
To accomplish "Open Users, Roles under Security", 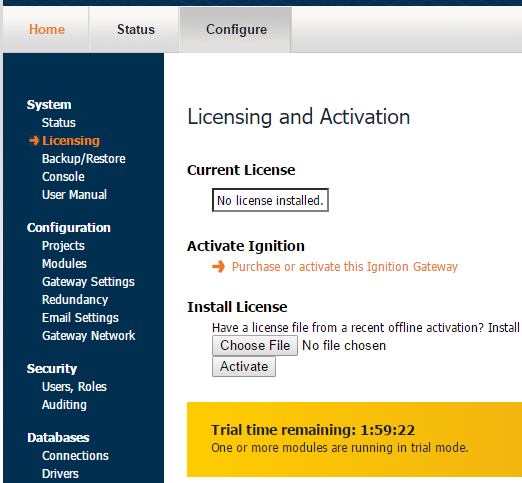I will pos(74,387).
